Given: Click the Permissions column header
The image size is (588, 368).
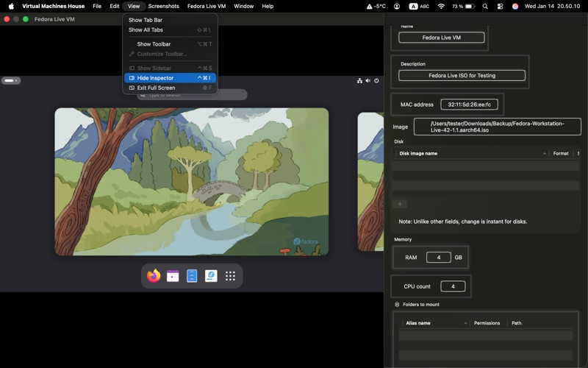Looking at the screenshot, I should coord(487,323).
